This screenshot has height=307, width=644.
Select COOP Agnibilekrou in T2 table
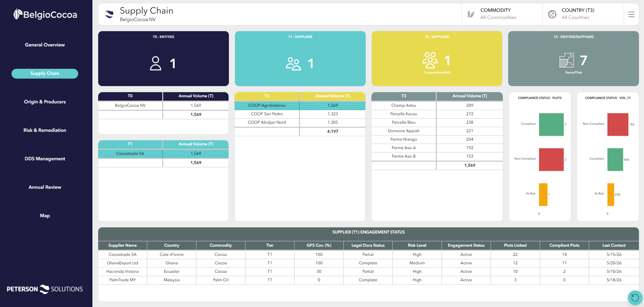click(x=300, y=105)
